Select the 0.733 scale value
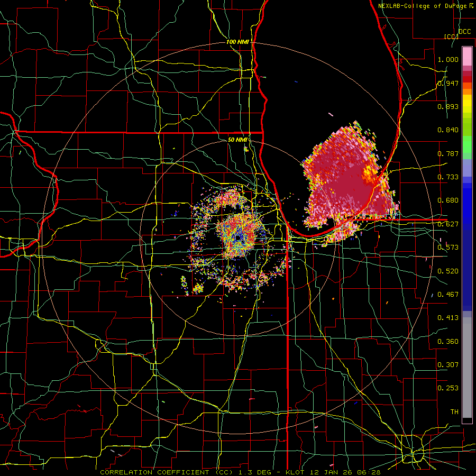Viewport: 476px width, 476px height. 448,177
